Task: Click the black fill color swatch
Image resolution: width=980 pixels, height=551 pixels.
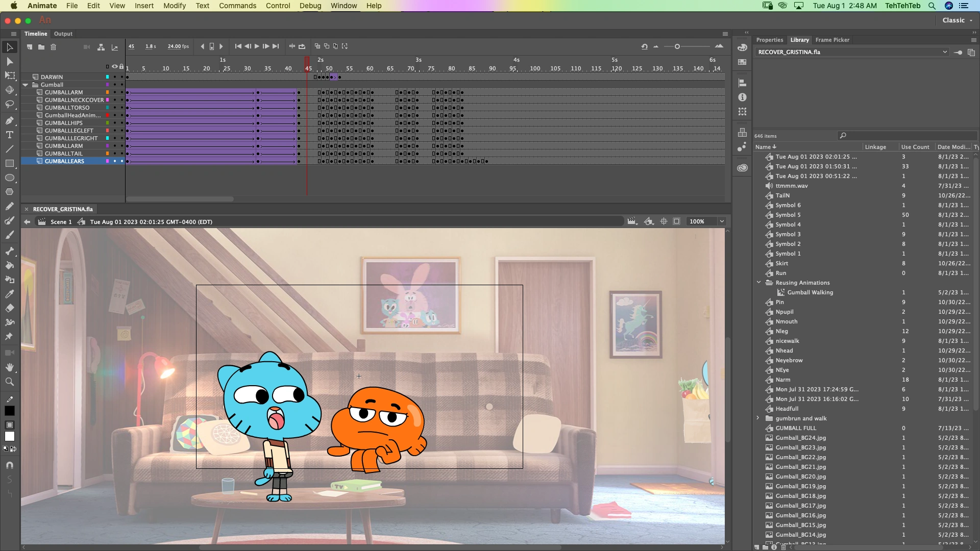Action: [x=10, y=410]
